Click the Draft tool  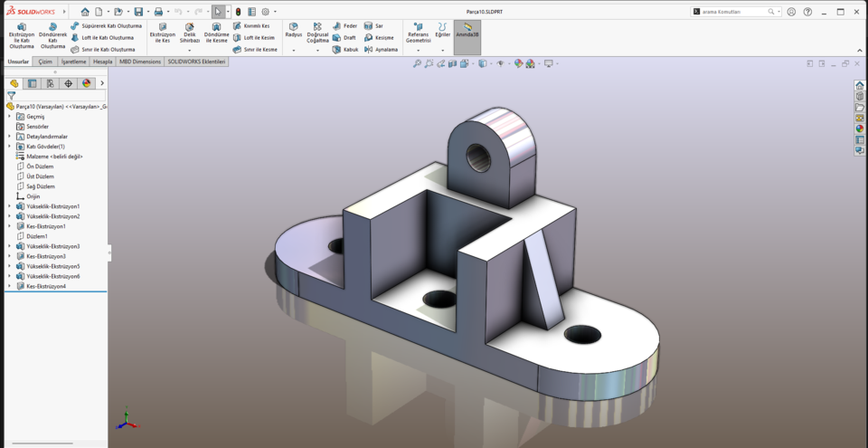coord(344,38)
